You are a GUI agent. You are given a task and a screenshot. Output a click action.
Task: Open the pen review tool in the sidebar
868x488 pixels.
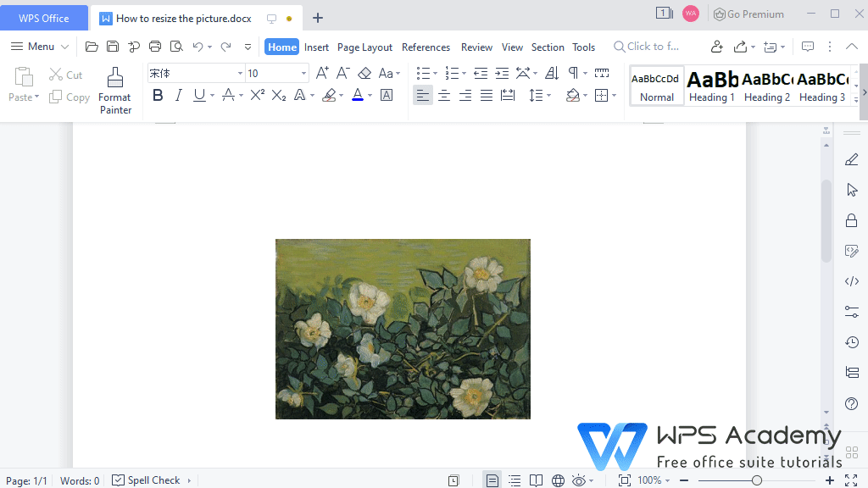pos(852,160)
